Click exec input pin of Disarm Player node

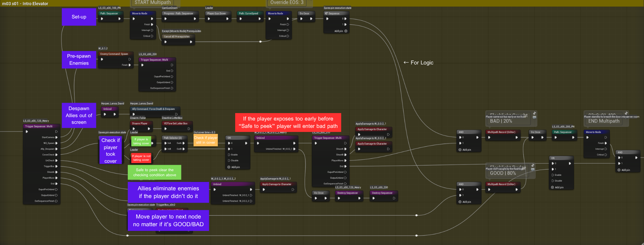(x=134, y=129)
